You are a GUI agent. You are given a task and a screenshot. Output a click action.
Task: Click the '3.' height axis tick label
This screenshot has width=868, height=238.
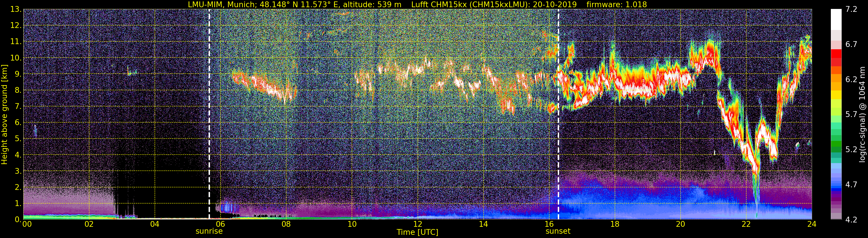tap(18, 171)
